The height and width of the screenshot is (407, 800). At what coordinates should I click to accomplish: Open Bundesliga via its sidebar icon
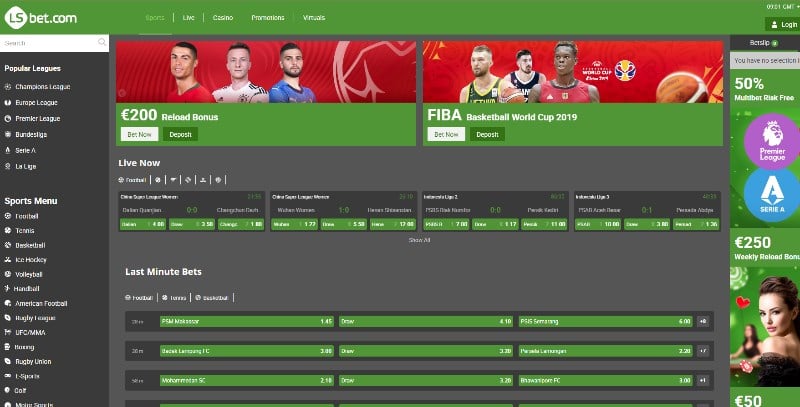pyautogui.click(x=8, y=135)
